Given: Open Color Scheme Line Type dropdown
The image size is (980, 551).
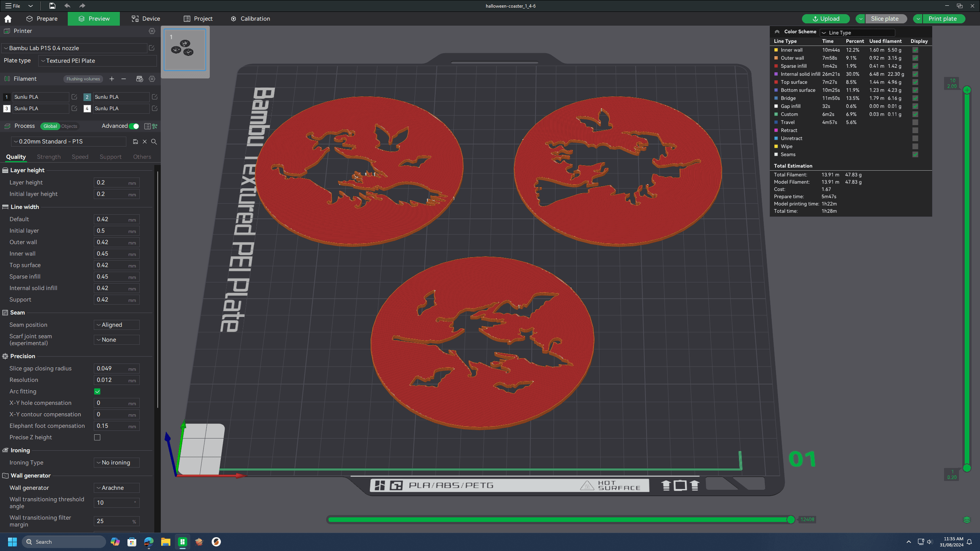Looking at the screenshot, I should [857, 33].
